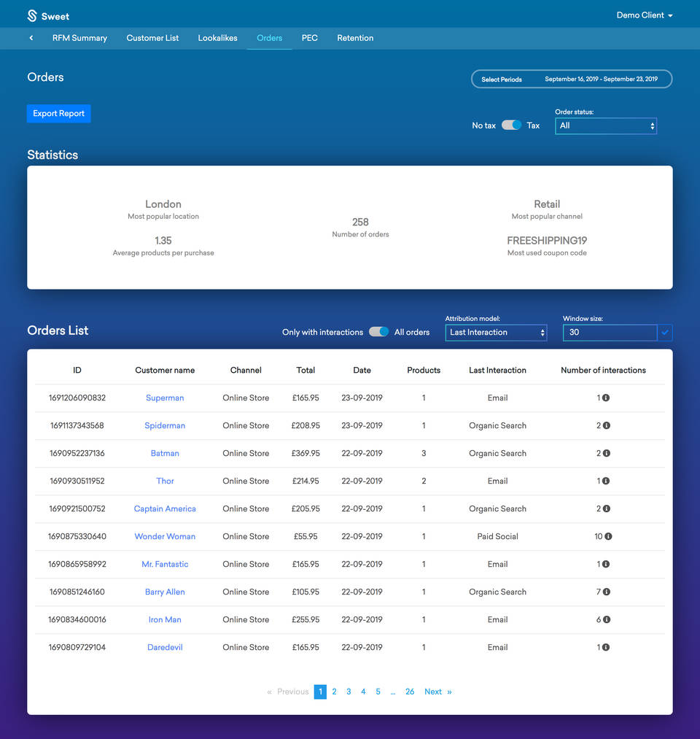Image resolution: width=700 pixels, height=739 pixels.
Task: Open Mr. Fantastic customer link
Action: point(165,564)
